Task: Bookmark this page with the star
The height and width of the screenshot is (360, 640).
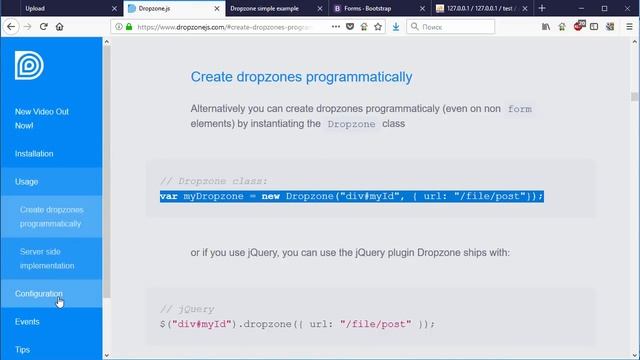Action: pyautogui.click(x=378, y=27)
